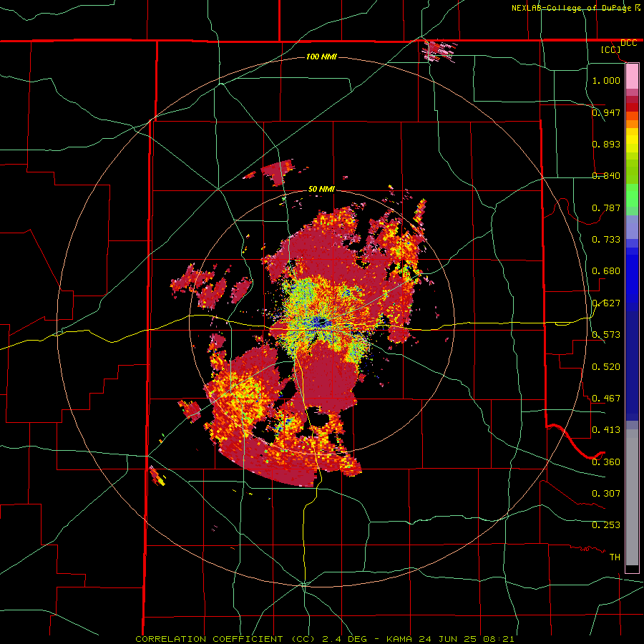Select the 0.307 legend value
The image size is (644, 644).
pos(606,493)
